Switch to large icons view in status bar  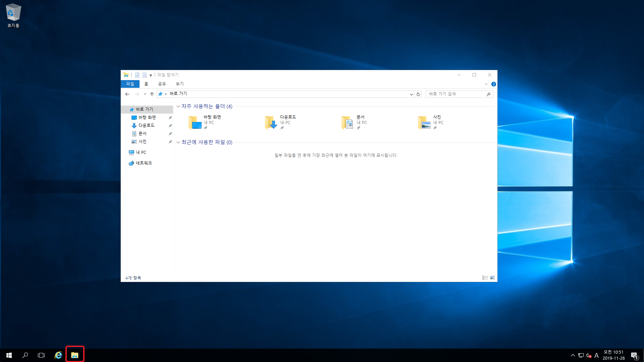(x=492, y=278)
